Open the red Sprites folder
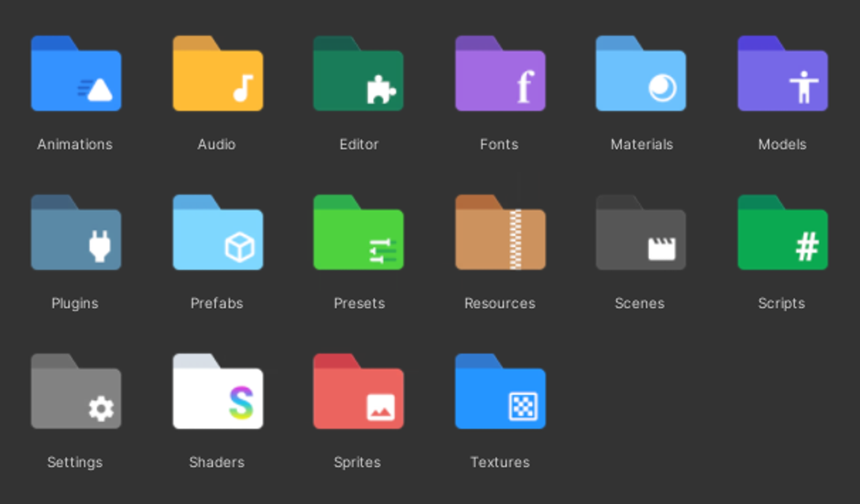This screenshot has height=504, width=860. [358, 392]
